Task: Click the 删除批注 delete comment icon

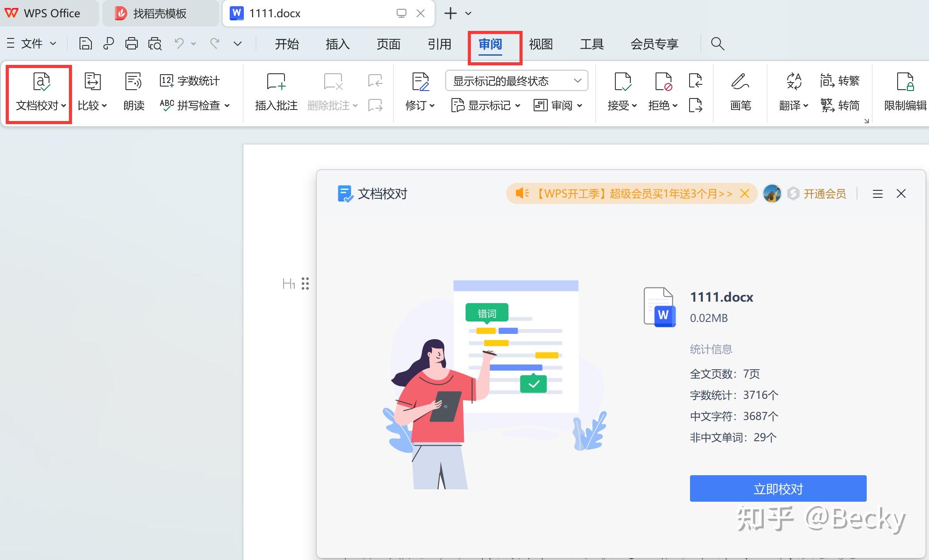Action: coord(333,82)
